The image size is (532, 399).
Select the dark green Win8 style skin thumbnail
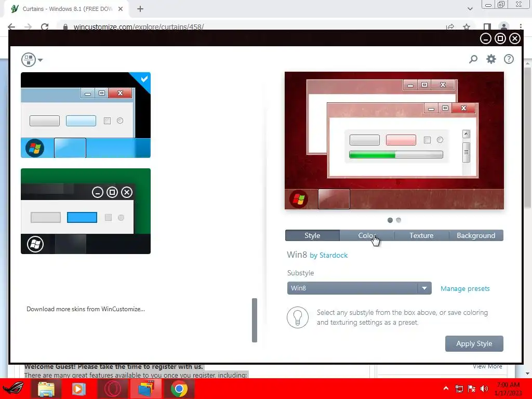click(x=86, y=211)
